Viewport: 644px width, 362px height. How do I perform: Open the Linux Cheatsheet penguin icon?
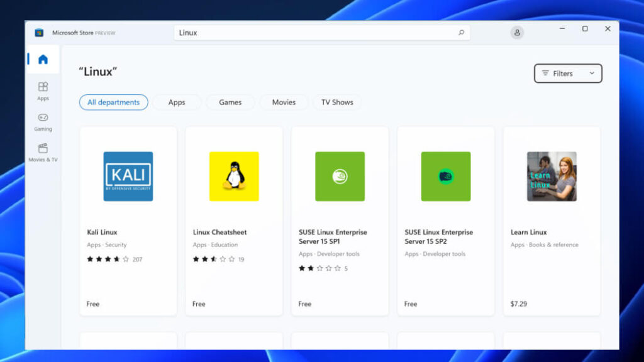[234, 177]
